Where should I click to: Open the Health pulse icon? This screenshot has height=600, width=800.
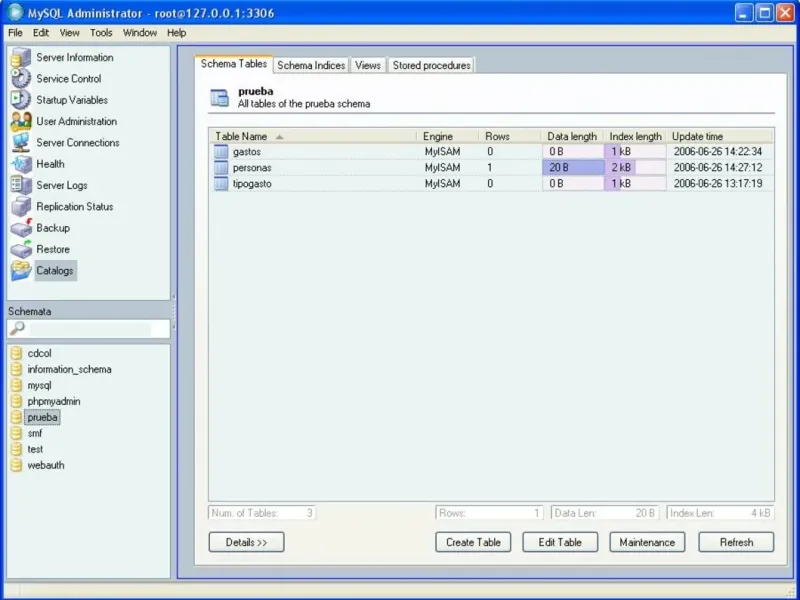21,164
